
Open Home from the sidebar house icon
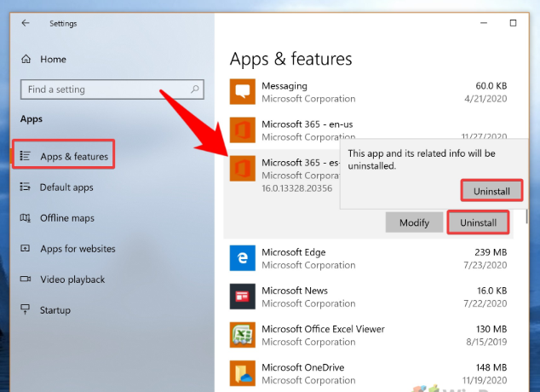click(x=26, y=60)
